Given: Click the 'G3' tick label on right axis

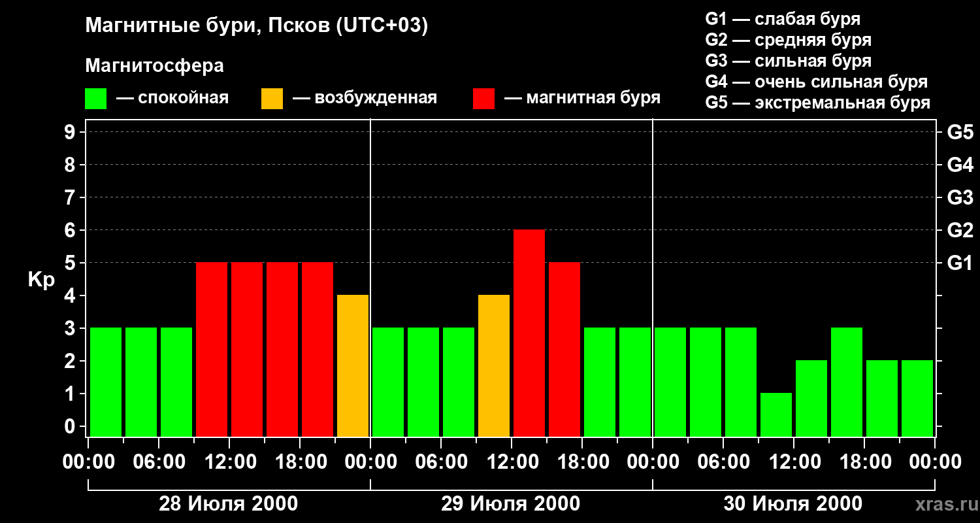Looking at the screenshot, I should click(960, 197).
